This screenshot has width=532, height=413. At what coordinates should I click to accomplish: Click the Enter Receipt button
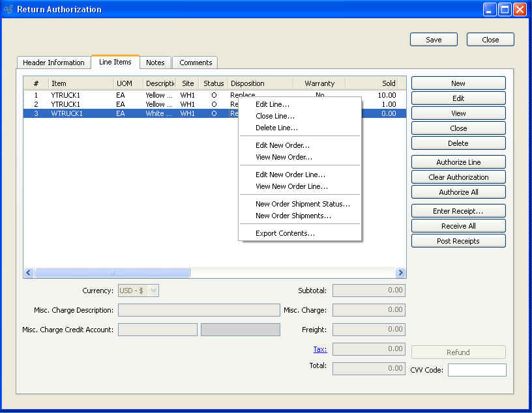(x=458, y=211)
